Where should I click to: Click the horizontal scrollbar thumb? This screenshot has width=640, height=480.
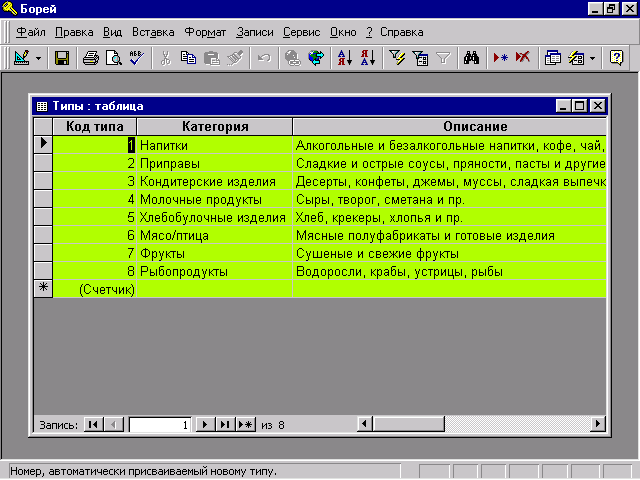(409, 424)
